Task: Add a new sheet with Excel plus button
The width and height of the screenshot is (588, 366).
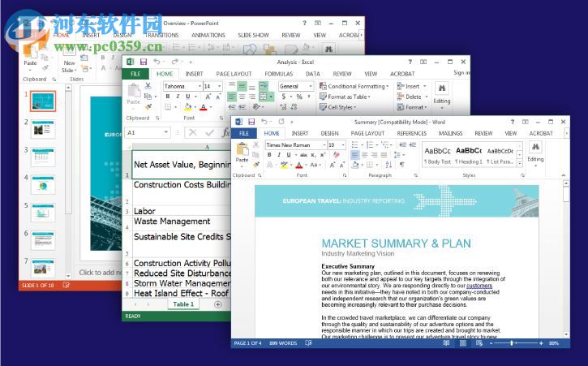Action: click(x=217, y=304)
